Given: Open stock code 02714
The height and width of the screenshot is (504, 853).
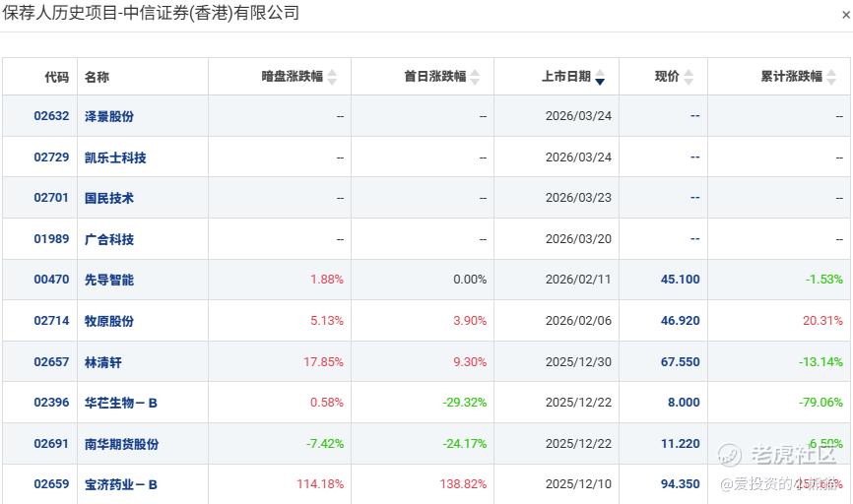Looking at the screenshot, I should [x=51, y=320].
